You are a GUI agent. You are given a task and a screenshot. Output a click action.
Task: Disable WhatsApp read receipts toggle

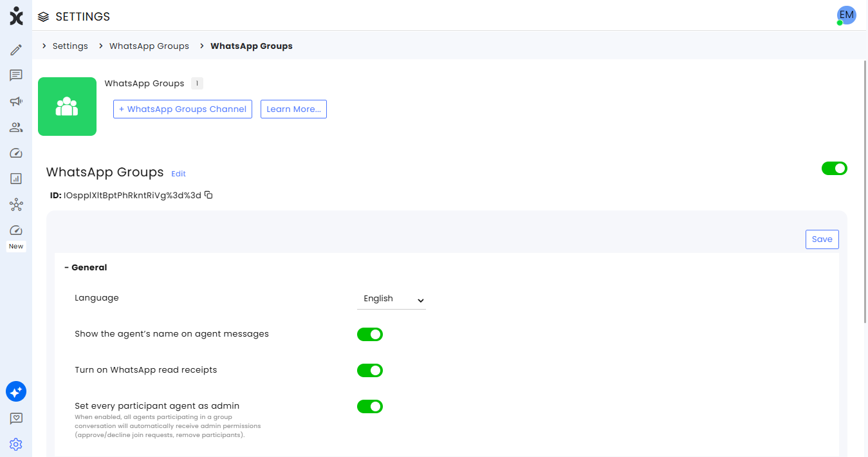point(370,370)
